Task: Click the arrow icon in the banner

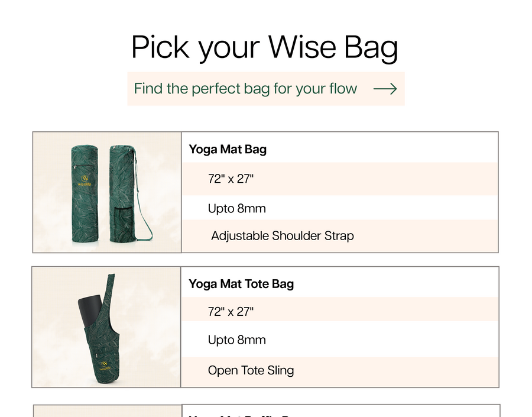Action: click(385, 89)
